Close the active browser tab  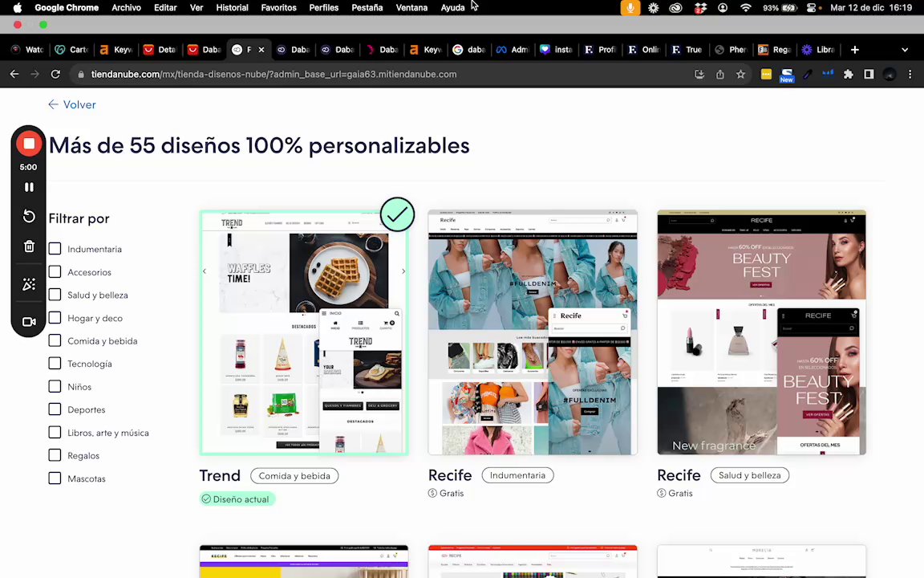point(261,50)
